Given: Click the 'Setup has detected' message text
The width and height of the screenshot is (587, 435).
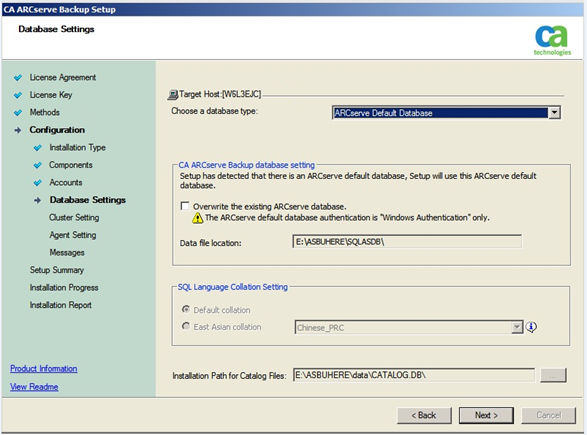Looking at the screenshot, I should [358, 181].
